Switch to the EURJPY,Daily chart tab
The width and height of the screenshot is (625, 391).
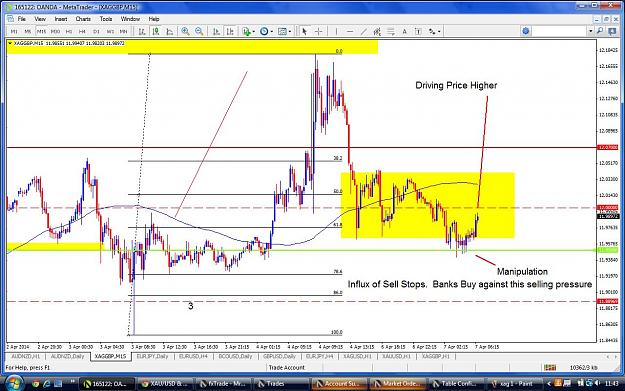click(153, 356)
